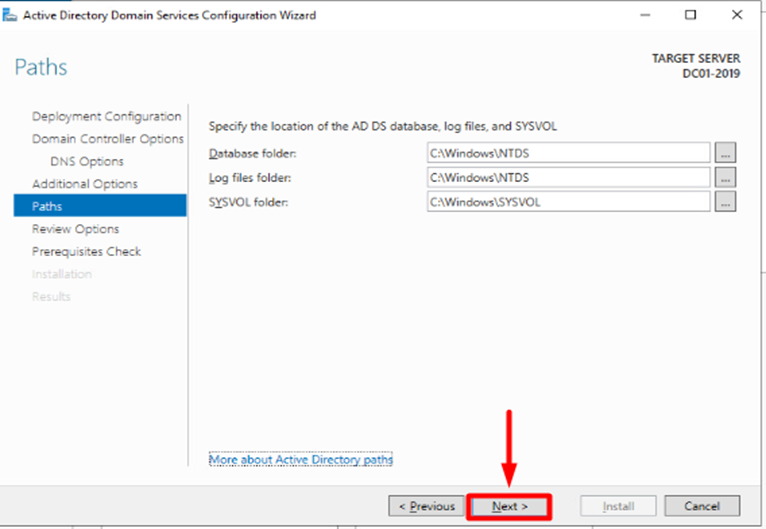Browse for the Log files folder
The image size is (766, 529).
725,177
